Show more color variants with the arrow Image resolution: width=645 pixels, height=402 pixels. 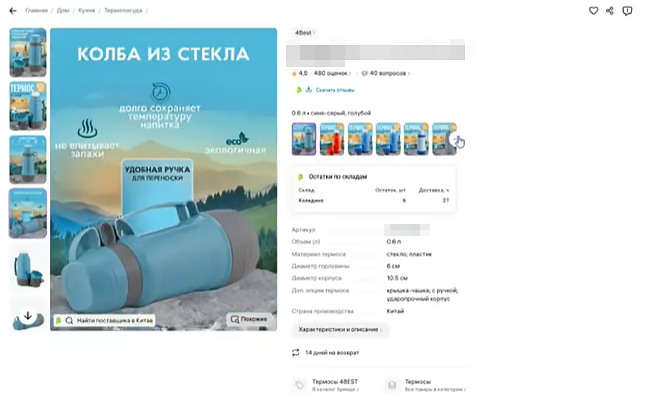(x=457, y=140)
